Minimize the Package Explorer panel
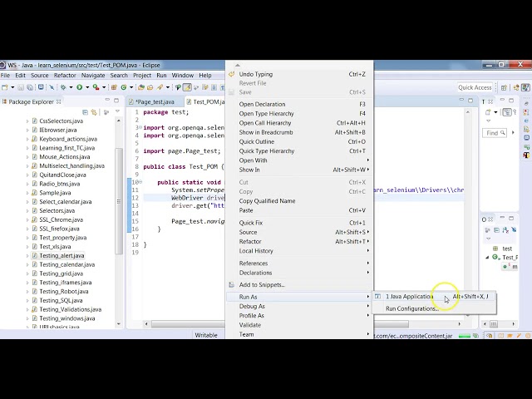Image resolution: width=532 pixels, height=399 pixels. click(107, 100)
